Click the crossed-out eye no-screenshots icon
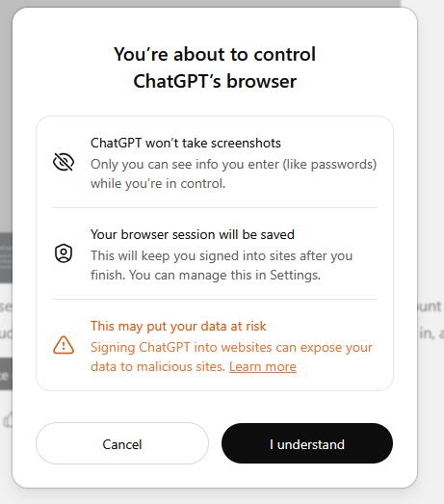 click(64, 162)
